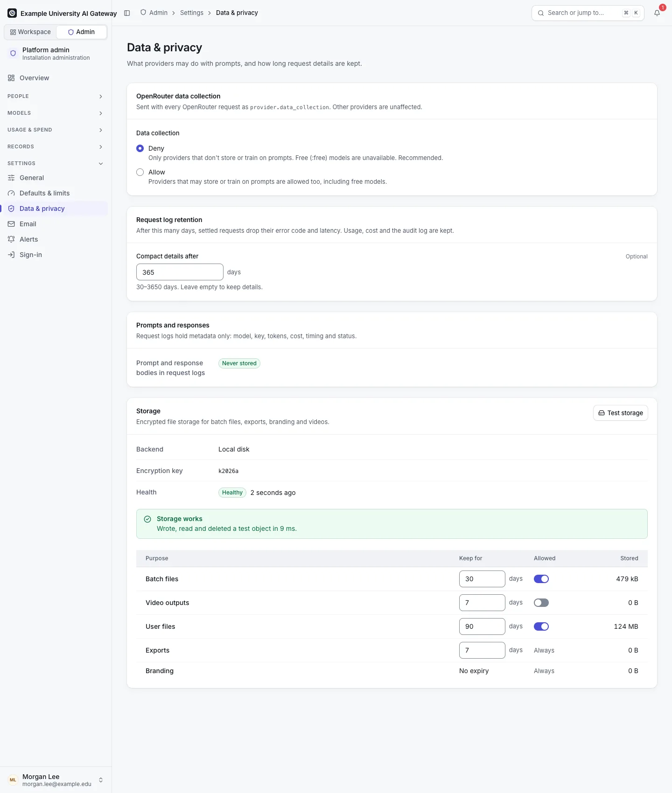Click the Example University AI Gateway logo
The width and height of the screenshot is (672, 793).
(12, 13)
